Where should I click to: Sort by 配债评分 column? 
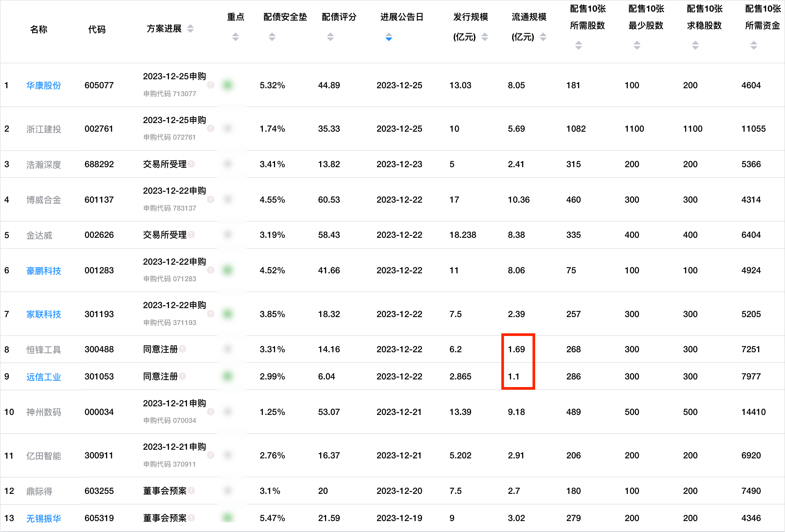(330, 37)
